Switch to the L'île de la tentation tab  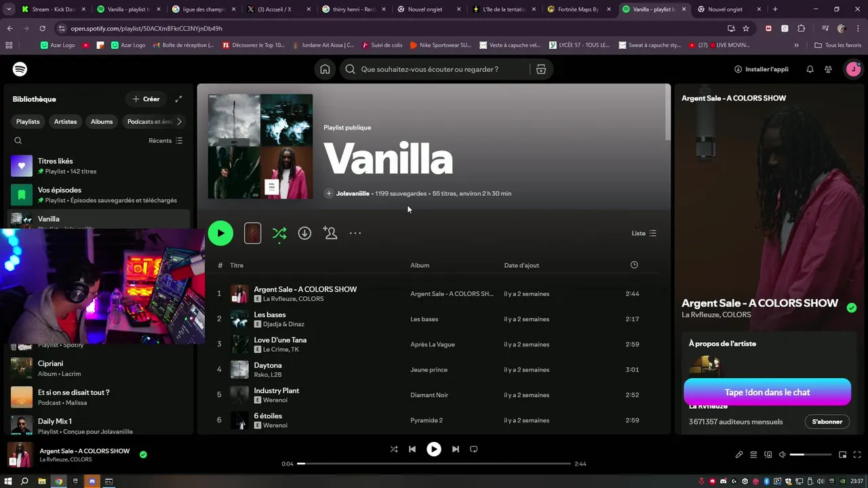pos(502,9)
